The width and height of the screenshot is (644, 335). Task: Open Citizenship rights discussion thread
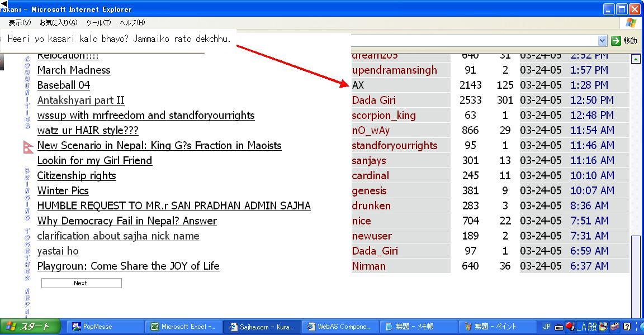[x=77, y=176]
